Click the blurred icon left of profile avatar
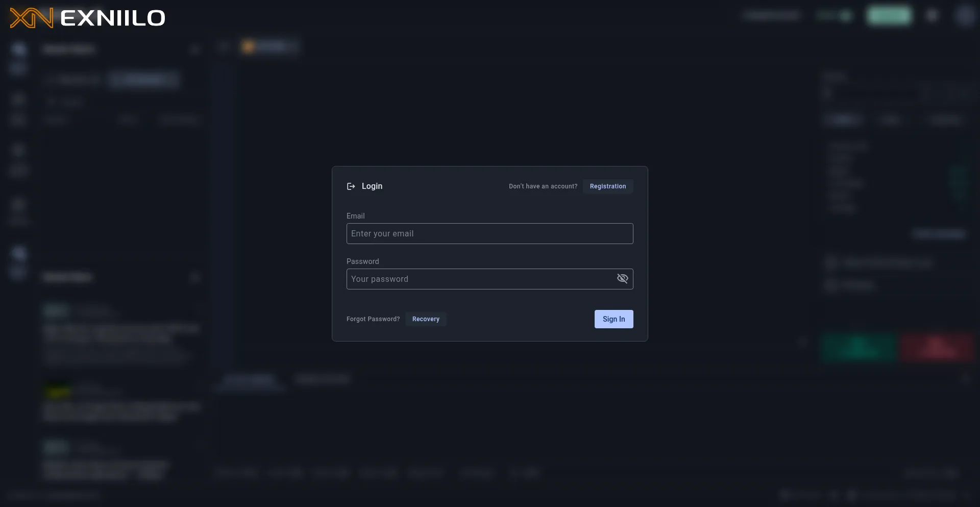The height and width of the screenshot is (507, 980). coord(932,16)
